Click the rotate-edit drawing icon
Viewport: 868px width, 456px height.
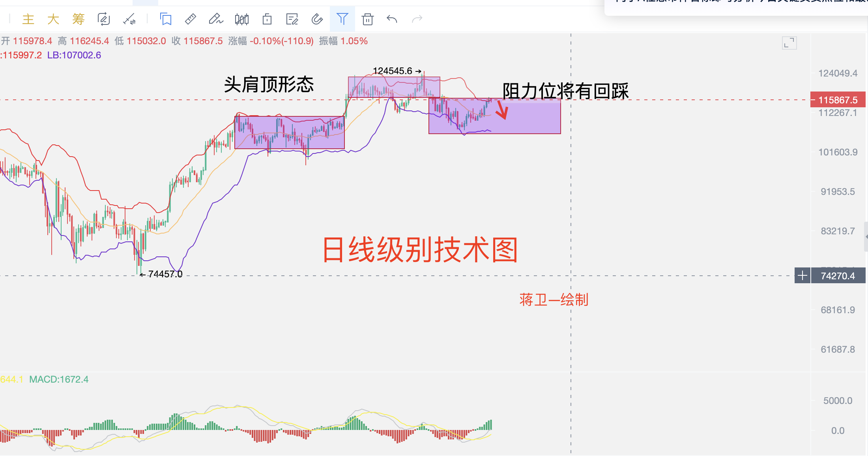coord(104,19)
